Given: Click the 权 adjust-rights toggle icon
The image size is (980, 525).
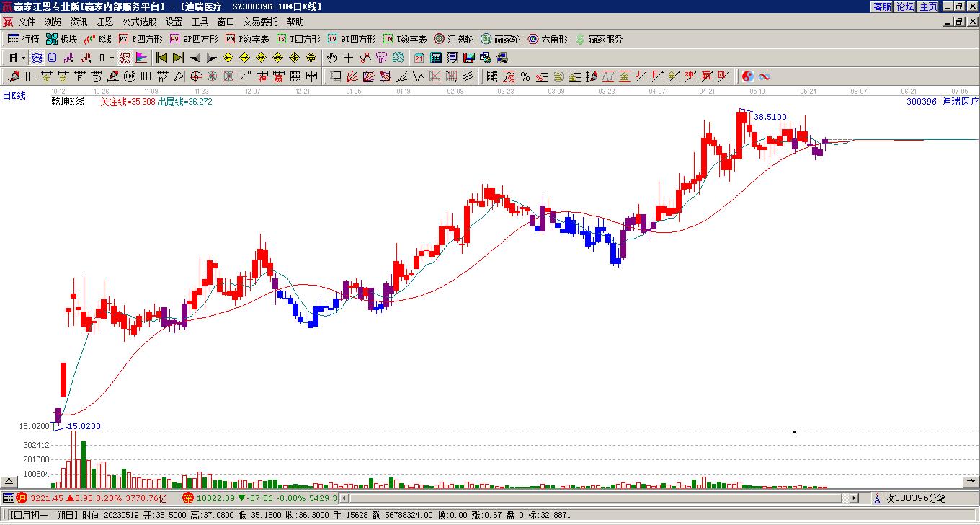Looking at the screenshot, I should click(125, 58).
